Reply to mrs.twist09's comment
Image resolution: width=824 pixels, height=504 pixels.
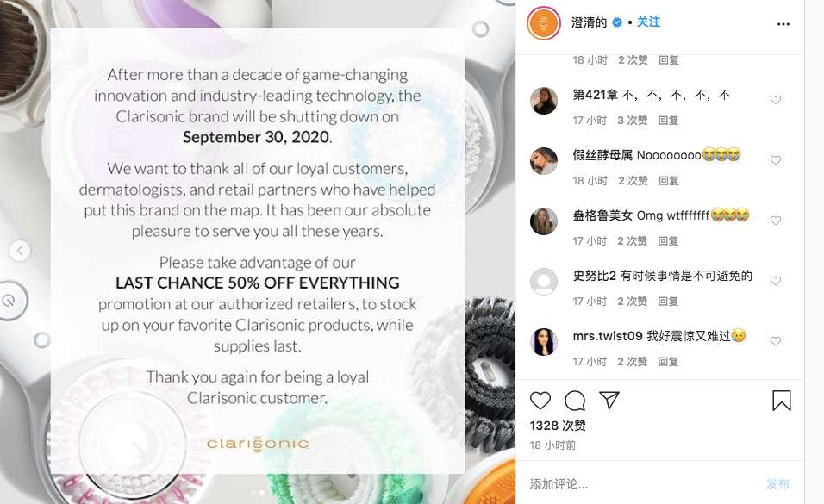pos(669,362)
